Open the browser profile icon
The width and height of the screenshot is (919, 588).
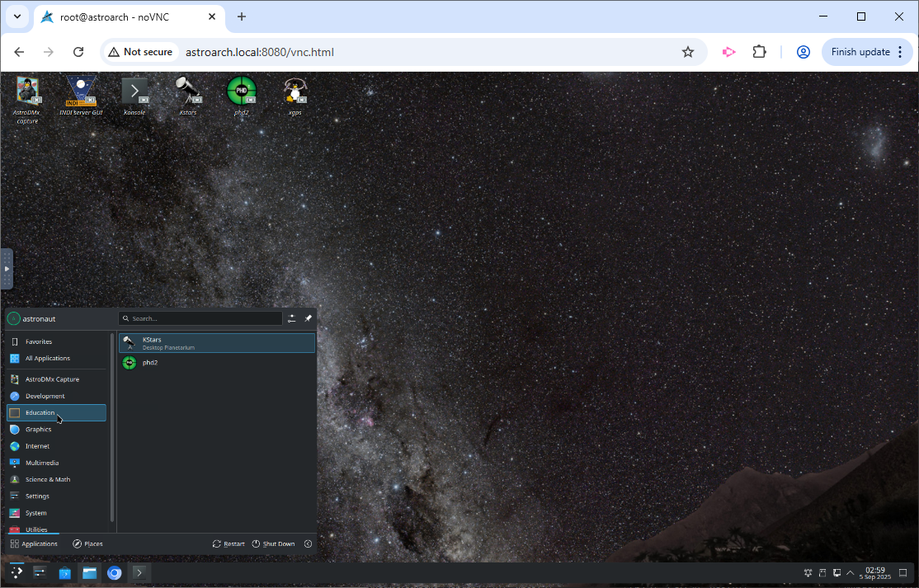point(803,51)
